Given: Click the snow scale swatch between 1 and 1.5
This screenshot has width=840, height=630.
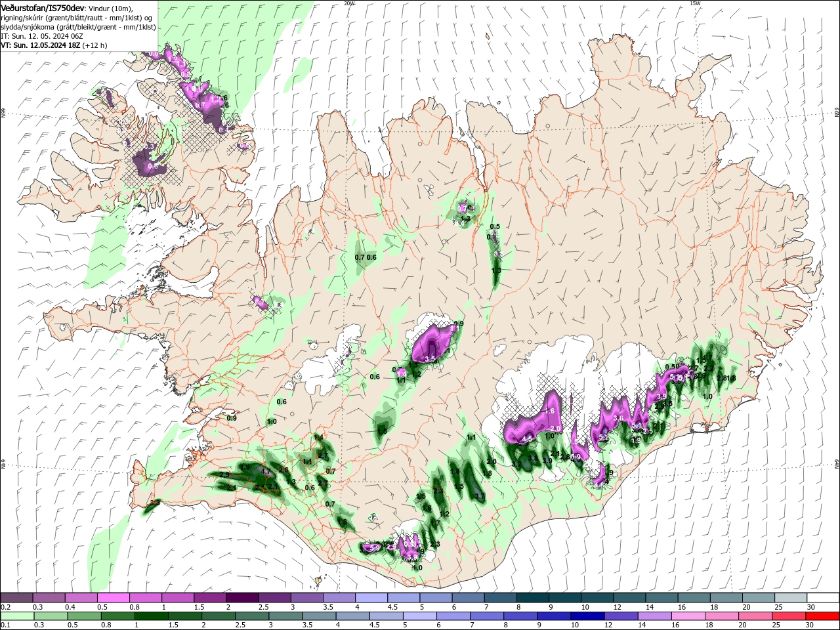Looking at the screenshot, I should (x=177, y=598).
